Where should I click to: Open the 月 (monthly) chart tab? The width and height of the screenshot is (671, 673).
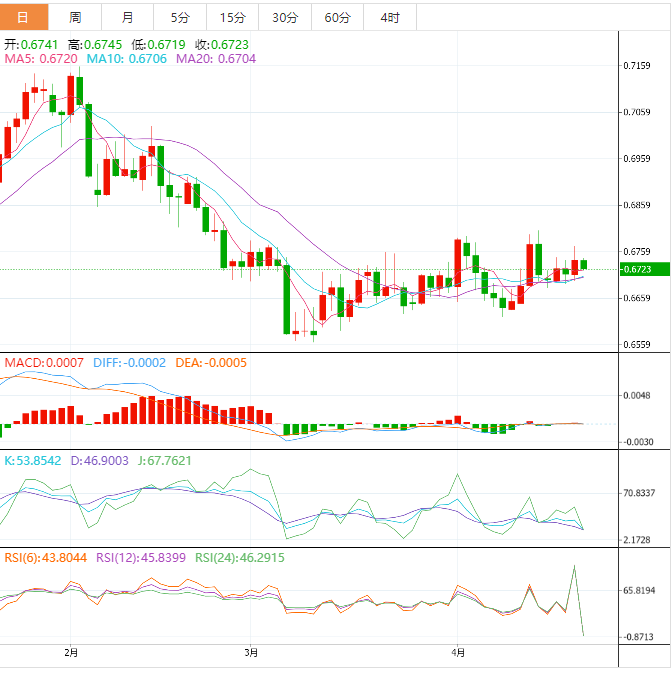pos(128,18)
